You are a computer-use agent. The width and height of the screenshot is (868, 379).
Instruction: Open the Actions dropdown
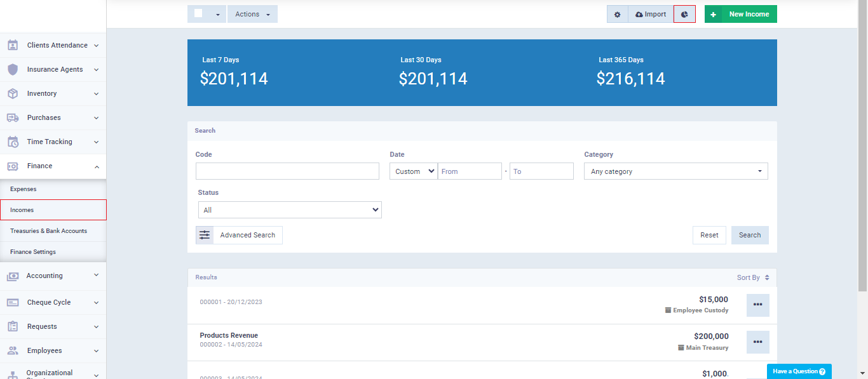coord(252,14)
